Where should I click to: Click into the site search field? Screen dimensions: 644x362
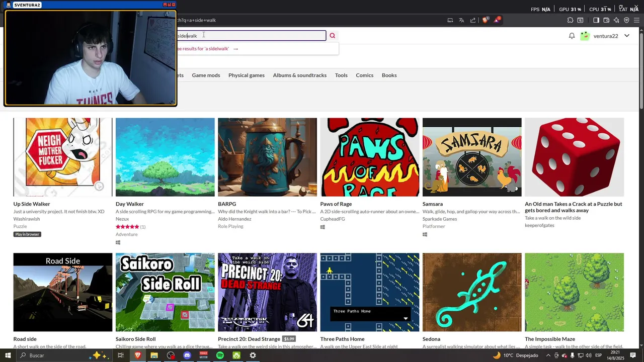[x=252, y=36]
